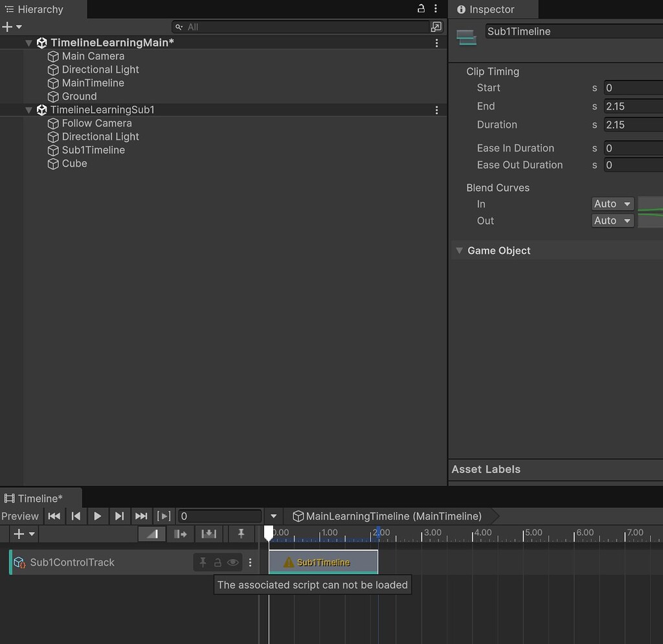Open the In blend curve Auto dropdown
The image size is (663, 644).
(x=611, y=203)
